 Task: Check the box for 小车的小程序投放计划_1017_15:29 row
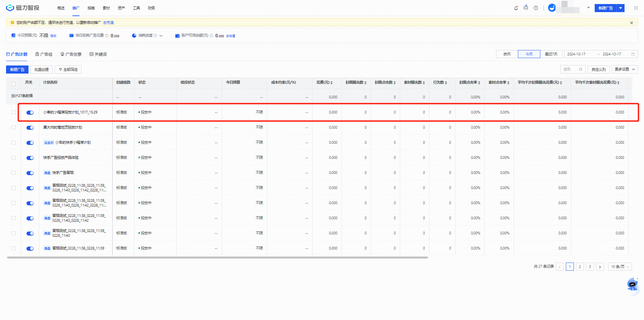point(13,112)
